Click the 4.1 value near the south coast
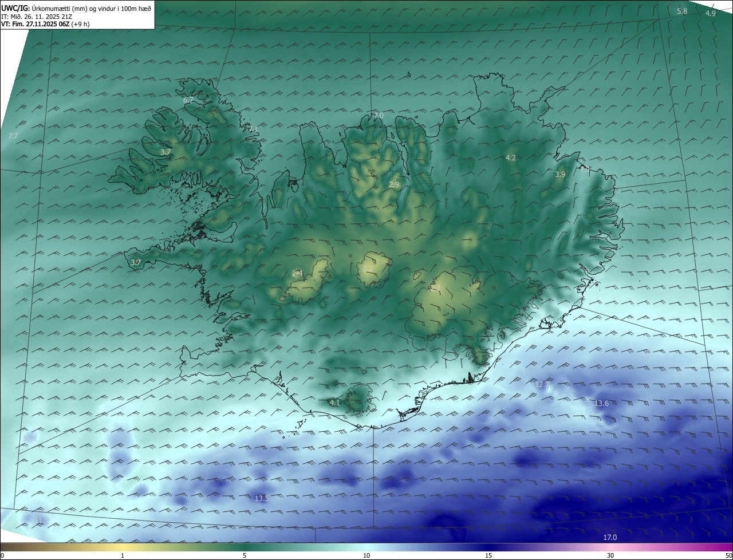This screenshot has width=733, height=560. (335, 403)
